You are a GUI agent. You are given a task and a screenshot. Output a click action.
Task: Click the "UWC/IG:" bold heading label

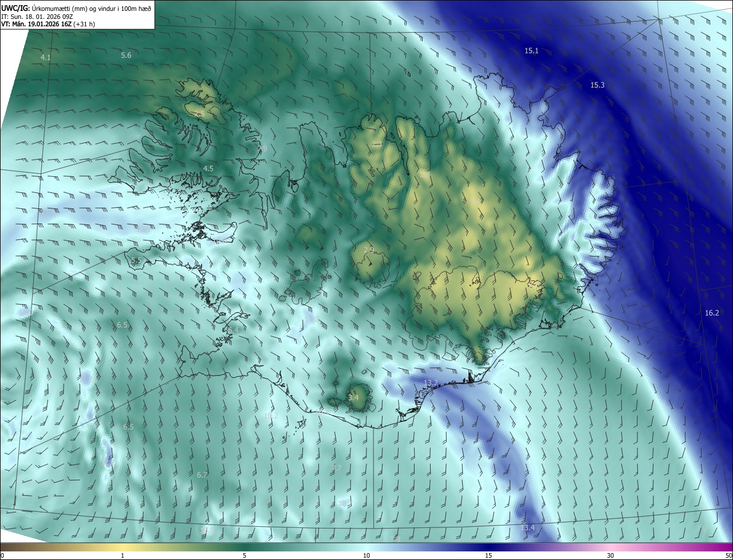click(16, 7)
